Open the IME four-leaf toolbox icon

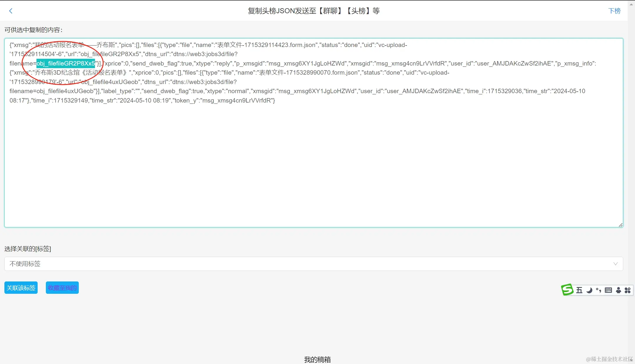(627, 290)
